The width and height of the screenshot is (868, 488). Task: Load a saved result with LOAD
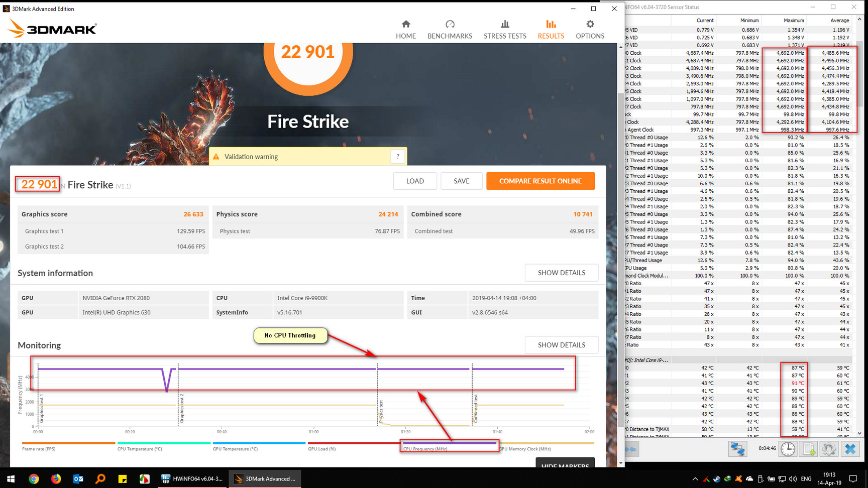pos(415,181)
